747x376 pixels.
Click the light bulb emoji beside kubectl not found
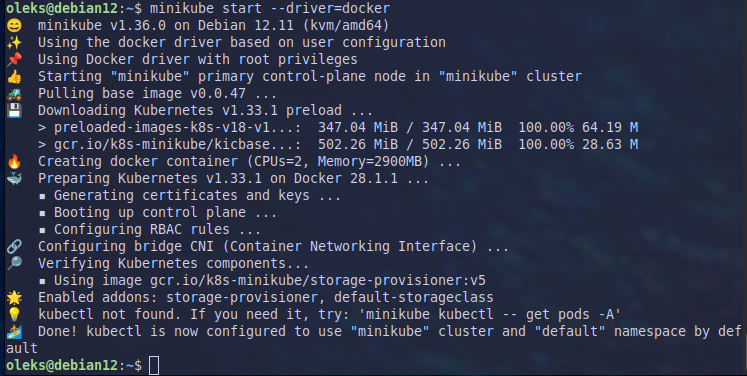(x=14, y=315)
